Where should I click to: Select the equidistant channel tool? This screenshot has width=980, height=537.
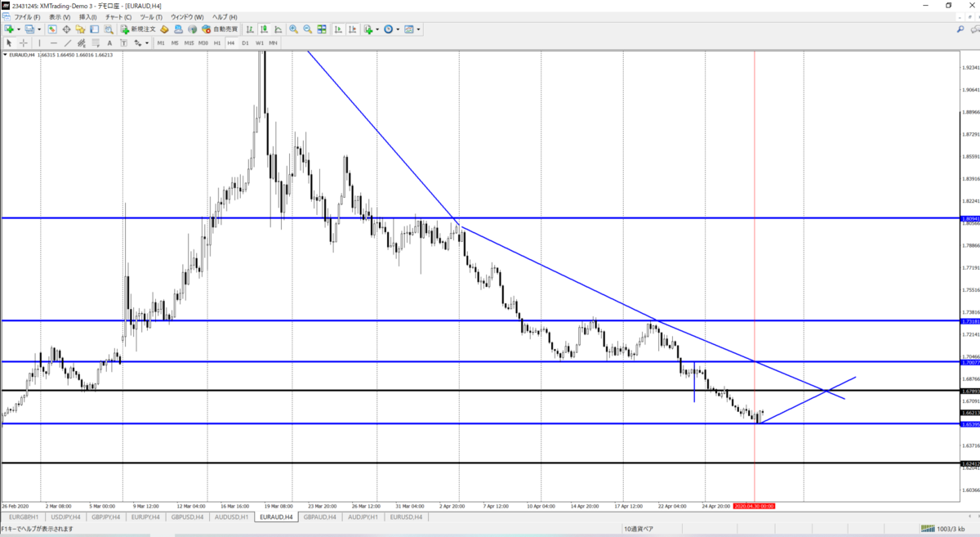81,43
